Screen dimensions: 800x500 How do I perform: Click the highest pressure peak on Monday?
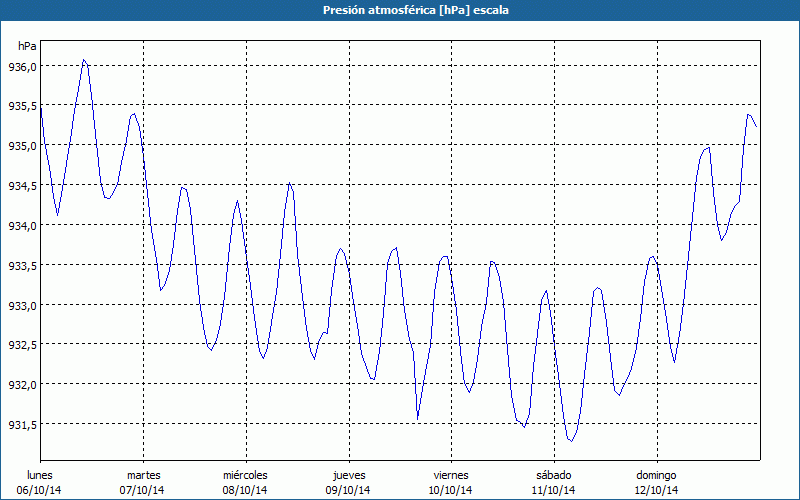84,60
